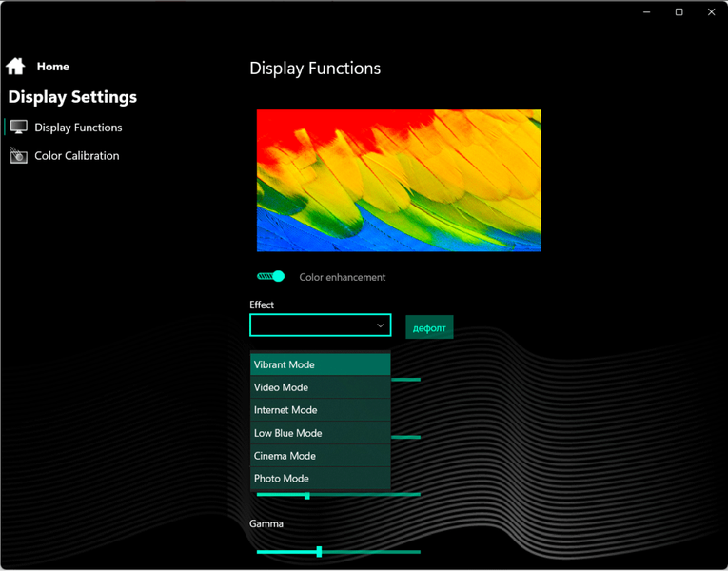The width and height of the screenshot is (728, 571).
Task: Select Low Blue Mode option
Action: pyautogui.click(x=321, y=433)
